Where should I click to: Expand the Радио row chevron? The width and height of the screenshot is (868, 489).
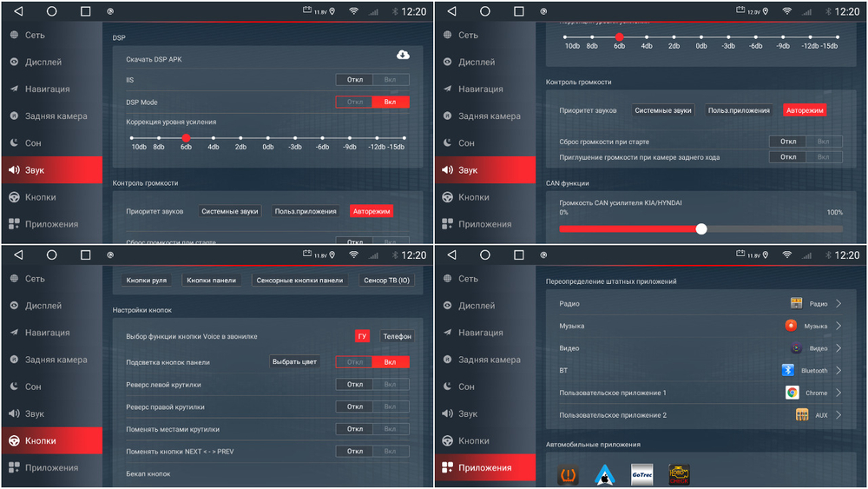(838, 303)
